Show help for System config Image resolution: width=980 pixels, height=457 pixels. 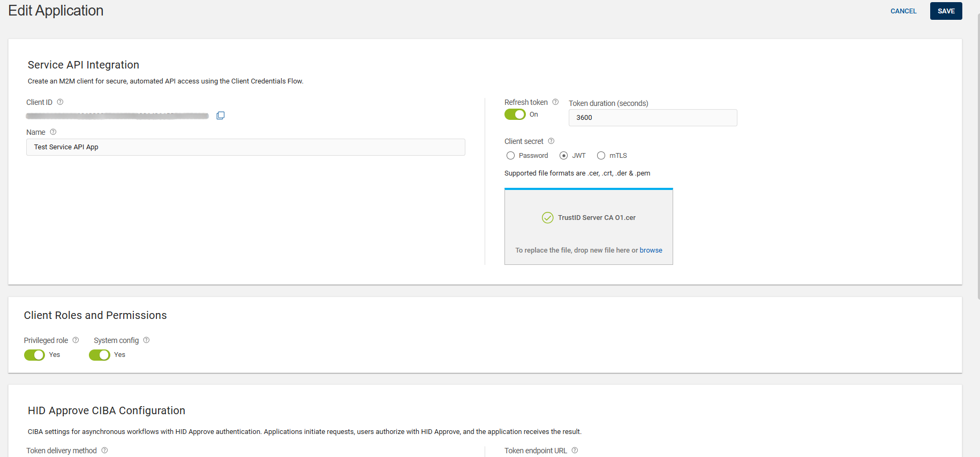[x=146, y=340]
